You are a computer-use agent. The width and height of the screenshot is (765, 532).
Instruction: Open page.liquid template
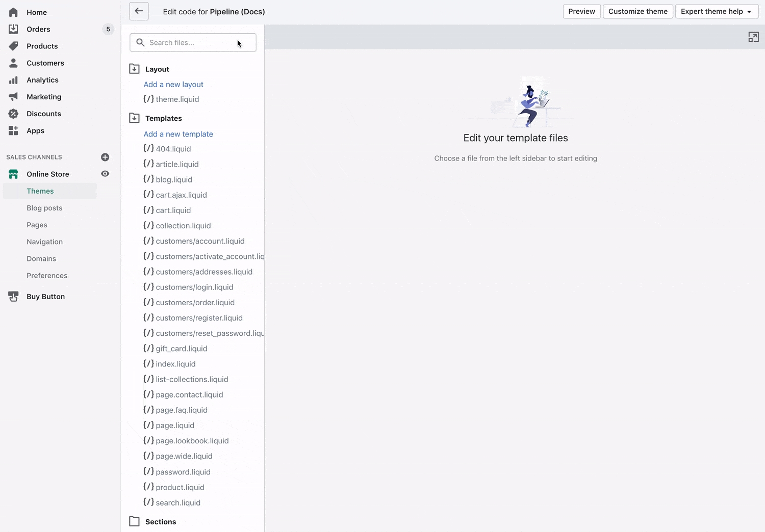pyautogui.click(x=169, y=425)
